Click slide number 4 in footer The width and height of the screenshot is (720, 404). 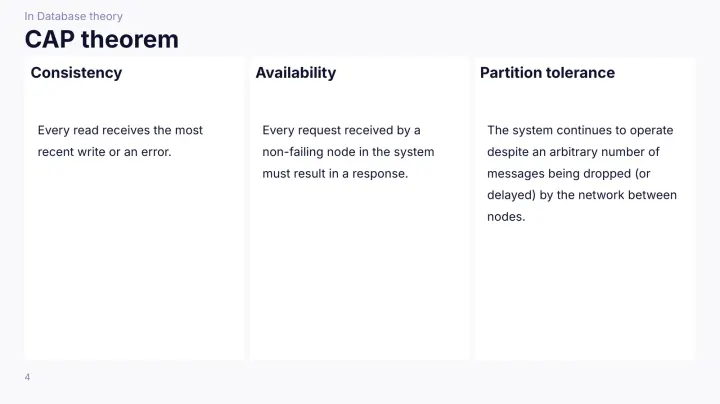(x=27, y=377)
